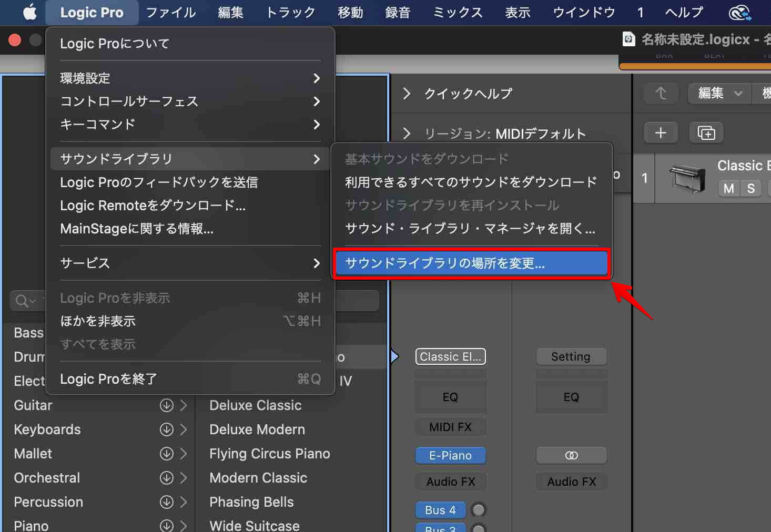Click the stereo output format icon

pos(571,455)
